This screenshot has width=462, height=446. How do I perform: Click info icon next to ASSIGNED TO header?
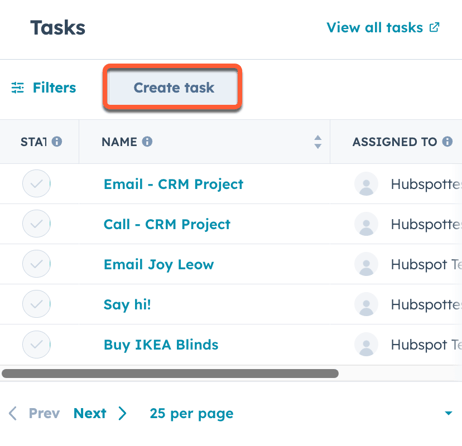tap(447, 142)
